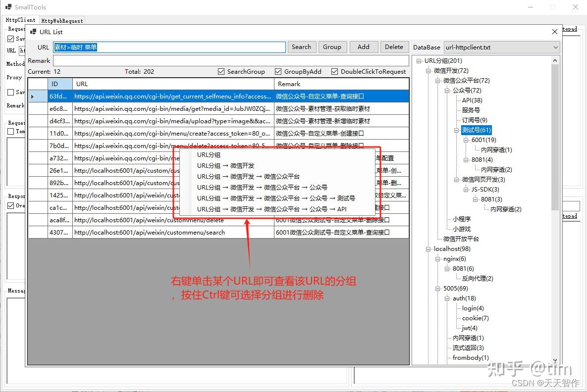Collapse the JS-SDK(3) tree node

point(466,190)
